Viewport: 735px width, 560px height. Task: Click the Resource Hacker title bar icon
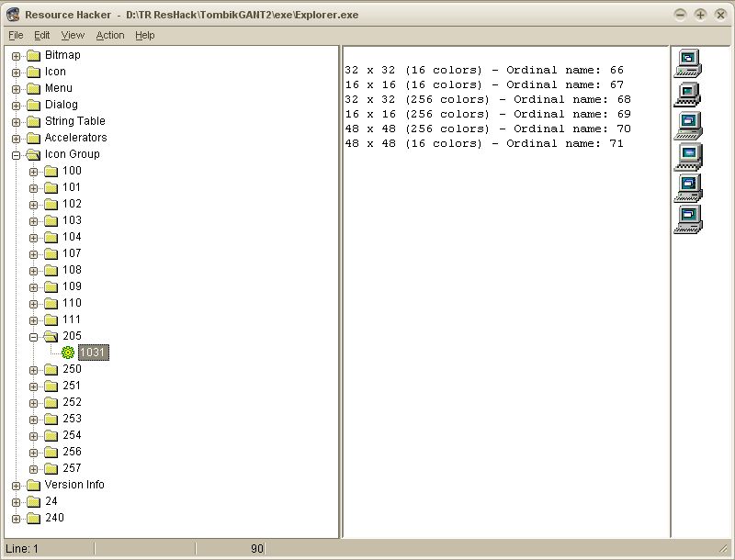click(13, 15)
